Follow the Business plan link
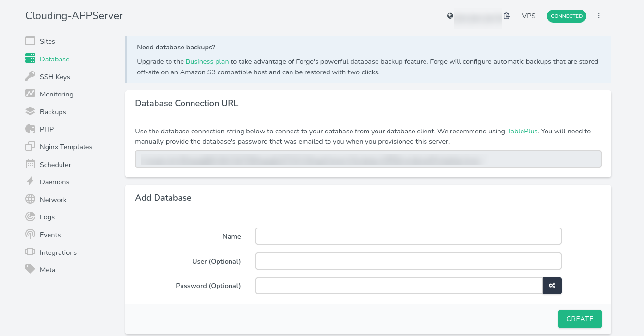The image size is (644, 336). coord(207,61)
